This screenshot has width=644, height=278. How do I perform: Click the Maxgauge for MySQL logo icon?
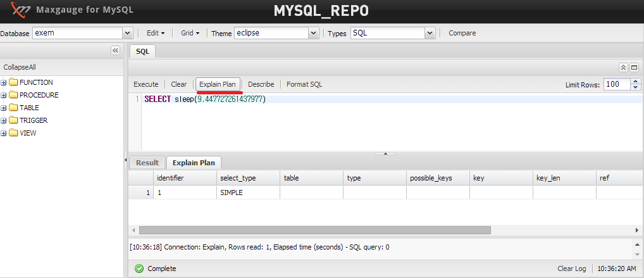point(20,9)
